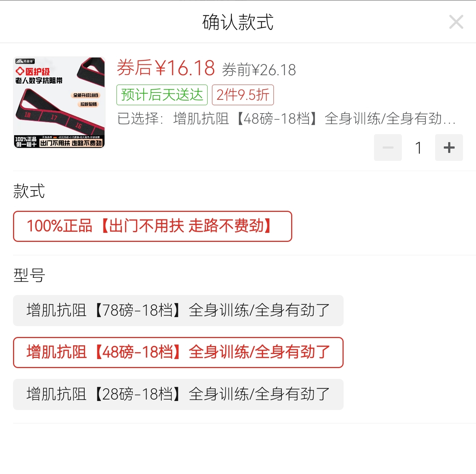Increase quantity with the plus button
Screen dimensions: 476x474
449,148
